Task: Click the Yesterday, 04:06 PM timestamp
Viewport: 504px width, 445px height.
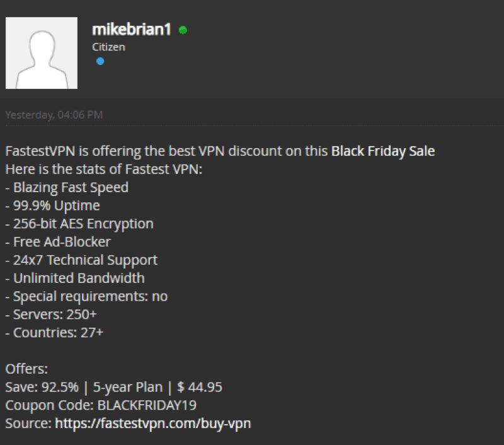Action: click(x=54, y=115)
